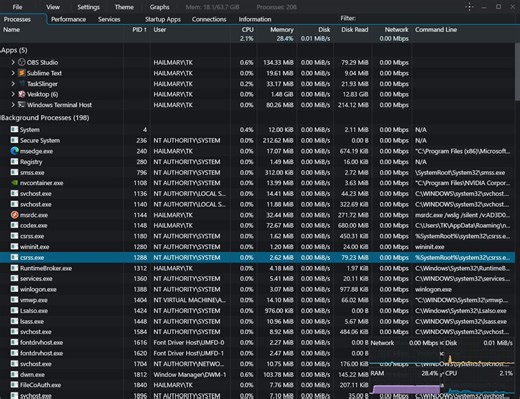Click the LsaIso.exe process icon
Viewport: 520px width, 399px height.
point(14,310)
